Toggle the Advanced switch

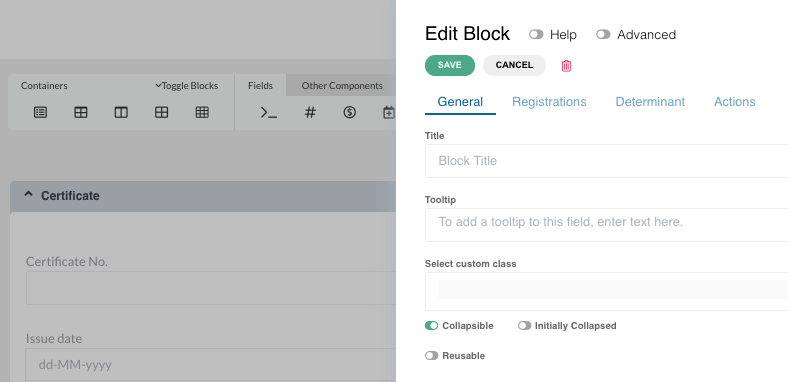pyautogui.click(x=603, y=34)
